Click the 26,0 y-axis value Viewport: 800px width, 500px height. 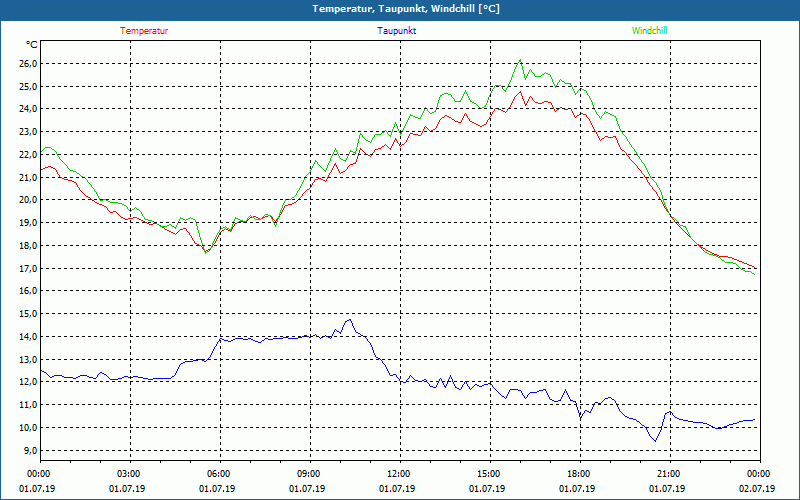[28, 64]
